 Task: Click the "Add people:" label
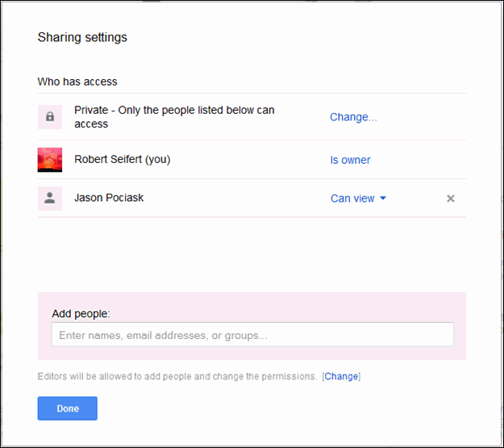point(81,313)
